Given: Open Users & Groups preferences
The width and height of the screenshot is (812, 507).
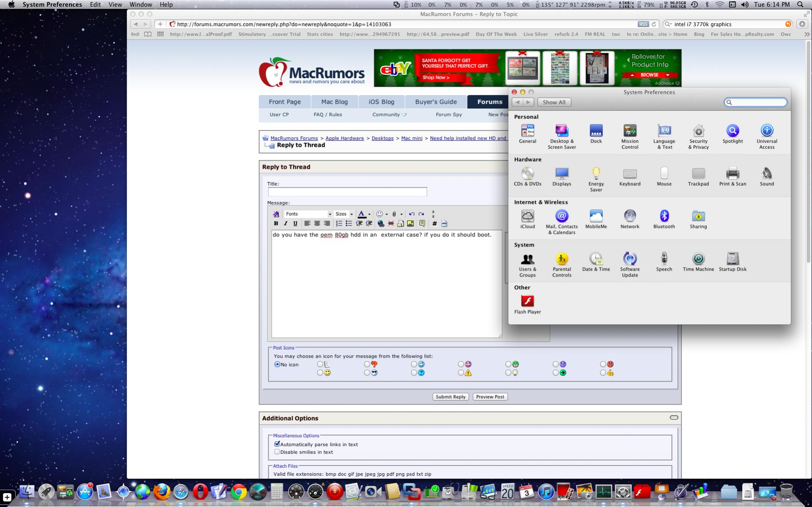Looking at the screenshot, I should 527,265.
